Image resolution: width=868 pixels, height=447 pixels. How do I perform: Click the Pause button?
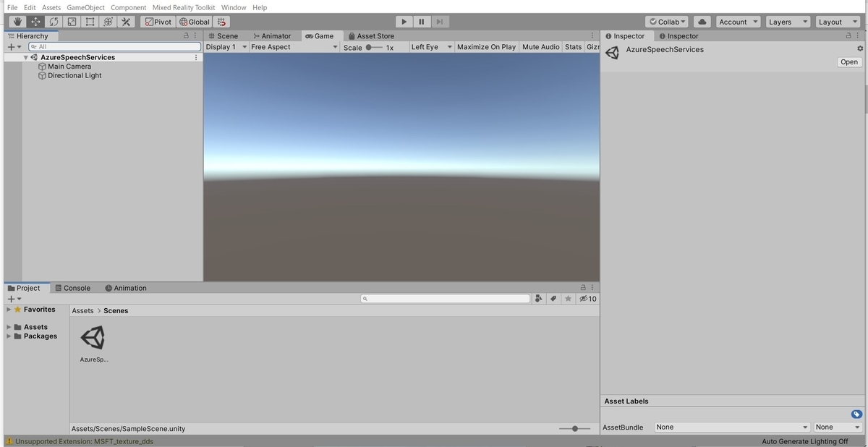coord(422,22)
